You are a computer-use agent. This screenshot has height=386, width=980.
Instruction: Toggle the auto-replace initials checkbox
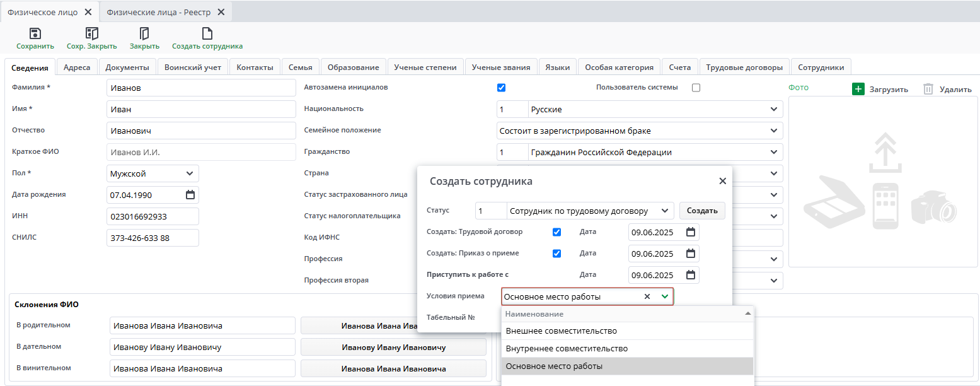tap(502, 88)
